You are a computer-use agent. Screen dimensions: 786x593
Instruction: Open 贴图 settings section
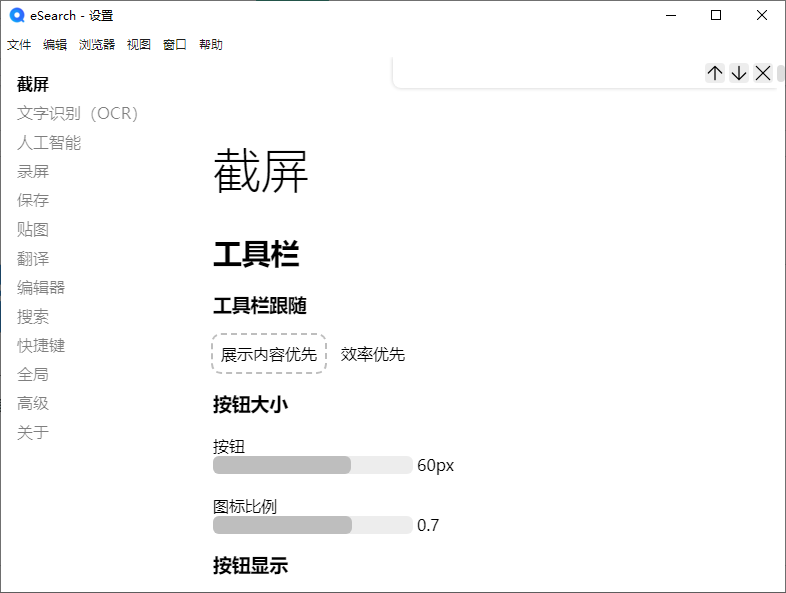tap(33, 229)
